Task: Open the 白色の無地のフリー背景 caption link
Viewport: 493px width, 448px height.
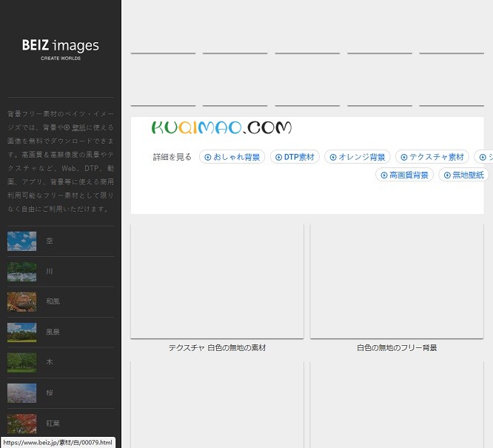Action: [397, 347]
